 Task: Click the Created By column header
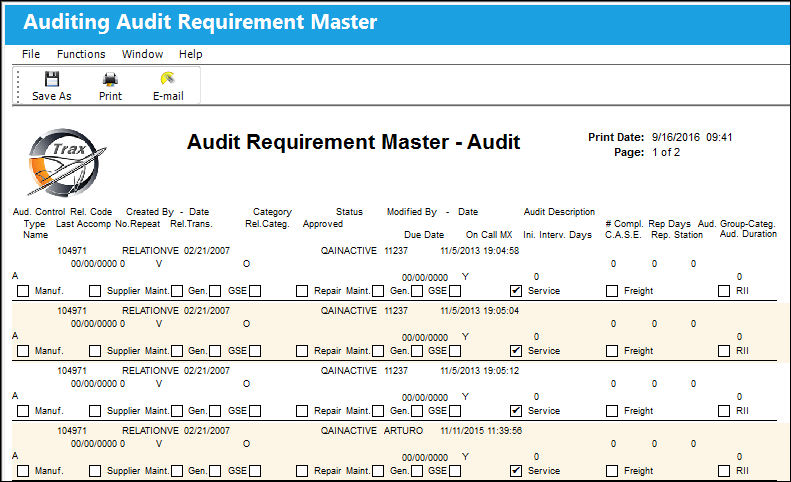[150, 212]
